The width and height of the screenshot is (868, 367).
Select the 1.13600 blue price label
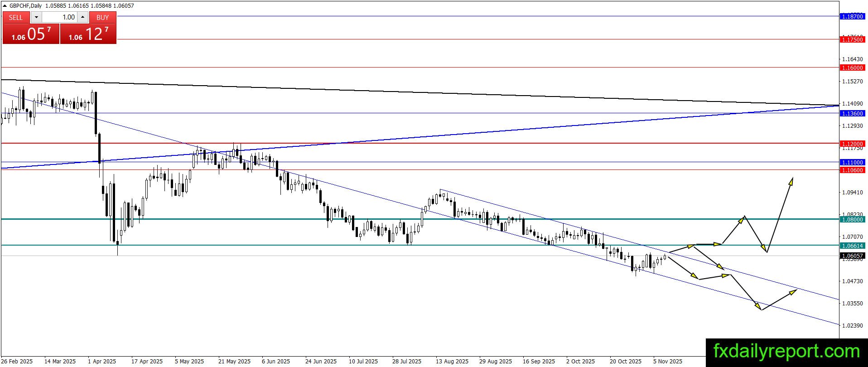coord(852,114)
